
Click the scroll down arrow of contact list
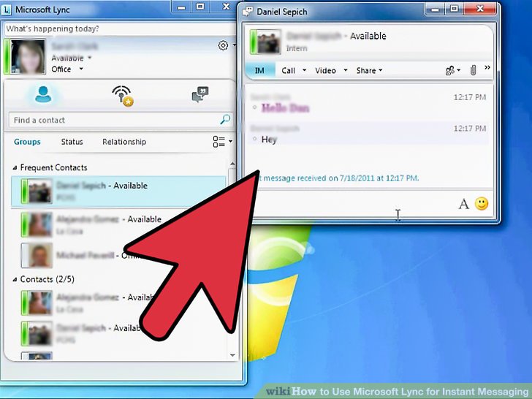[x=232, y=355]
